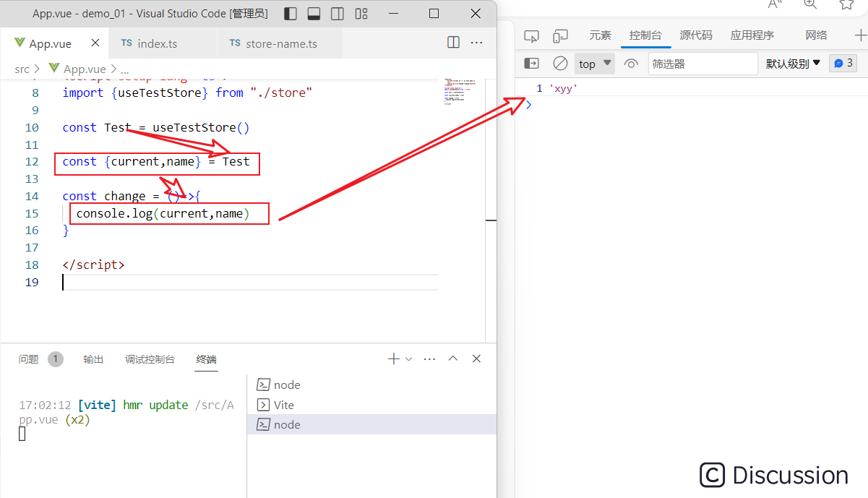Clear console icon
The image size is (868, 498).
coord(560,64)
